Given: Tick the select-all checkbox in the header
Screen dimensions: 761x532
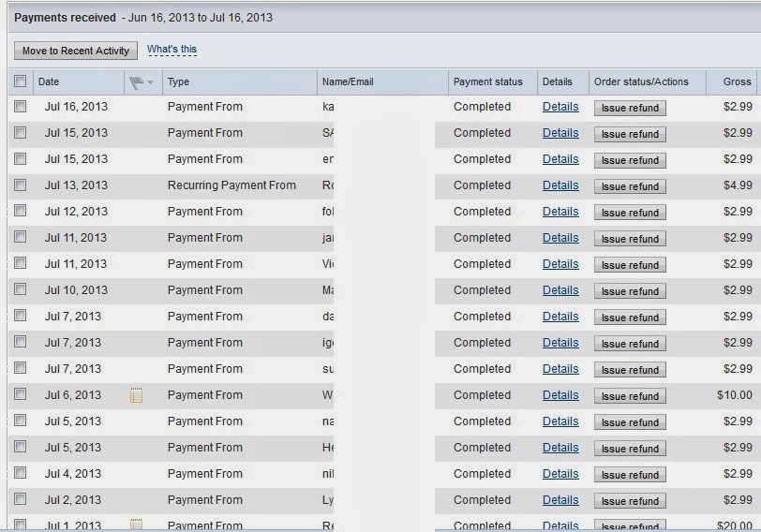Looking at the screenshot, I should pos(21,81).
